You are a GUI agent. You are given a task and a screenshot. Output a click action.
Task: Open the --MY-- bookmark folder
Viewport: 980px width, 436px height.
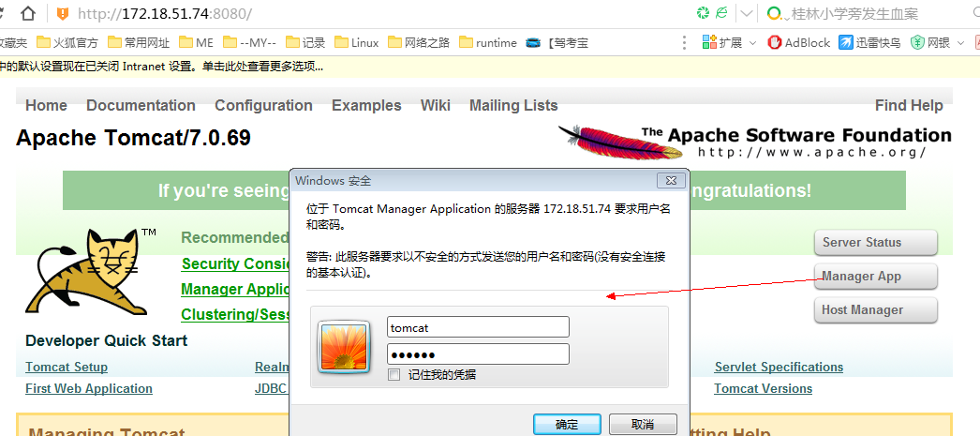pyautogui.click(x=249, y=42)
